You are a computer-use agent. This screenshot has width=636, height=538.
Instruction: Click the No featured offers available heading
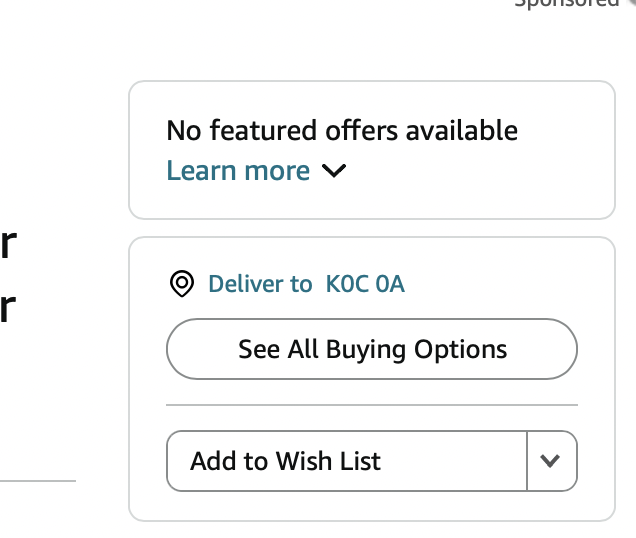(x=342, y=131)
